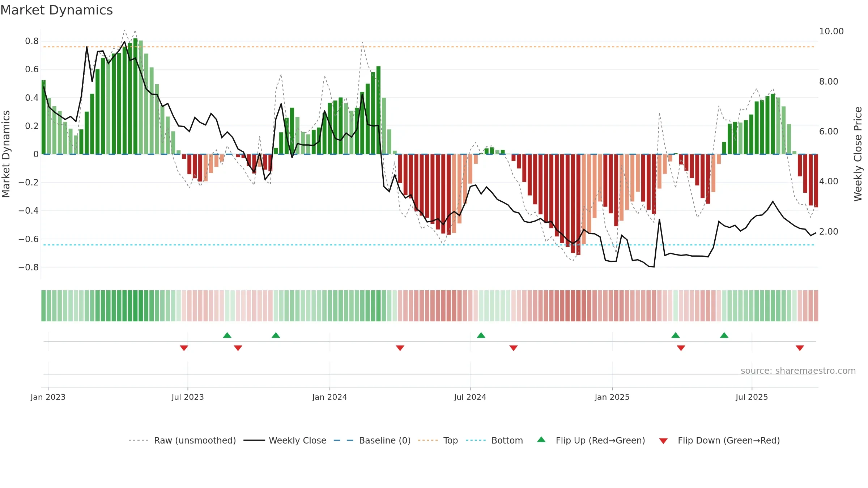The image size is (868, 488).
Task: Click the green Flip Up legend triangle
Action: (541, 440)
